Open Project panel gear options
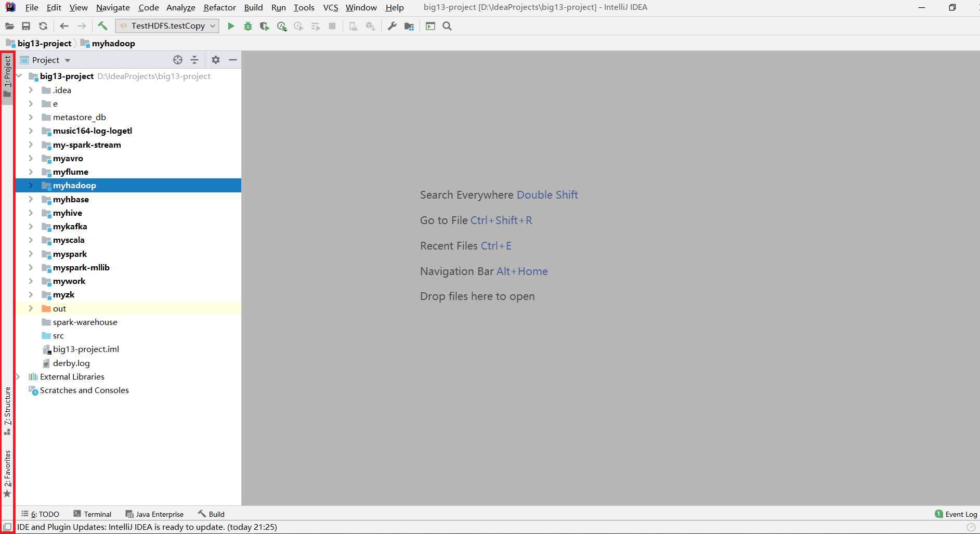980x534 pixels. coord(216,60)
